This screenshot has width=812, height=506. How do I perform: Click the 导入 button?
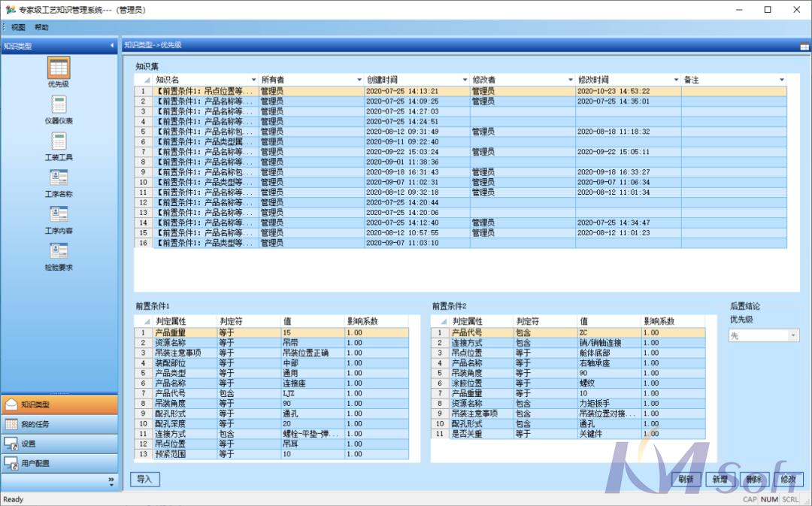(x=144, y=480)
